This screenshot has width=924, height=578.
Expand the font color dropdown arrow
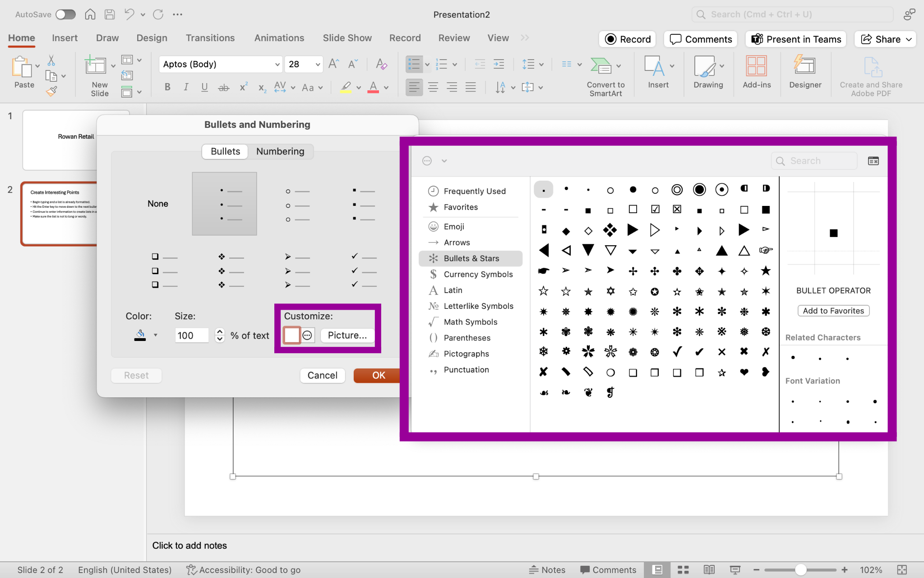point(386,88)
